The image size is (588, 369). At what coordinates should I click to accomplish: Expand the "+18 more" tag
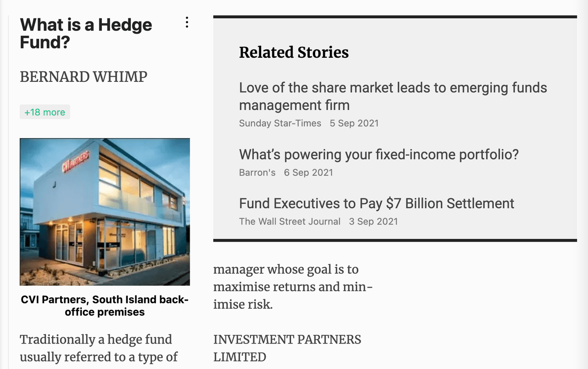[x=45, y=112]
